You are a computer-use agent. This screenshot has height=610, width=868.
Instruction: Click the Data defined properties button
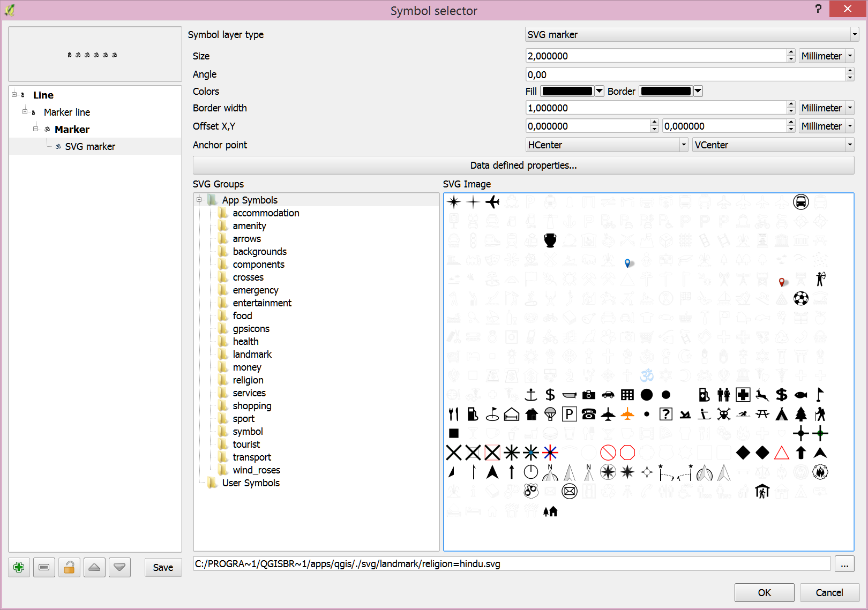coord(523,165)
